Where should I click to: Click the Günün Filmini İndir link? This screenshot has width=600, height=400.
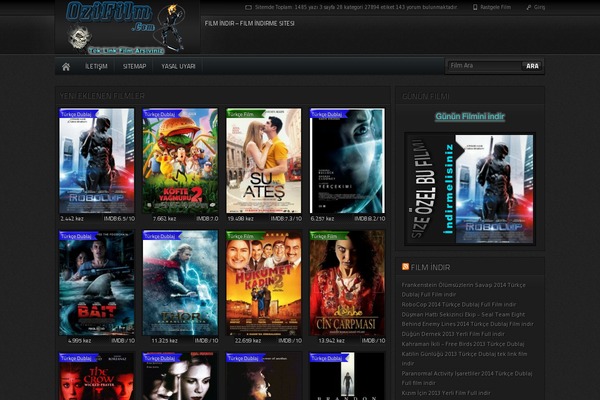tap(470, 116)
